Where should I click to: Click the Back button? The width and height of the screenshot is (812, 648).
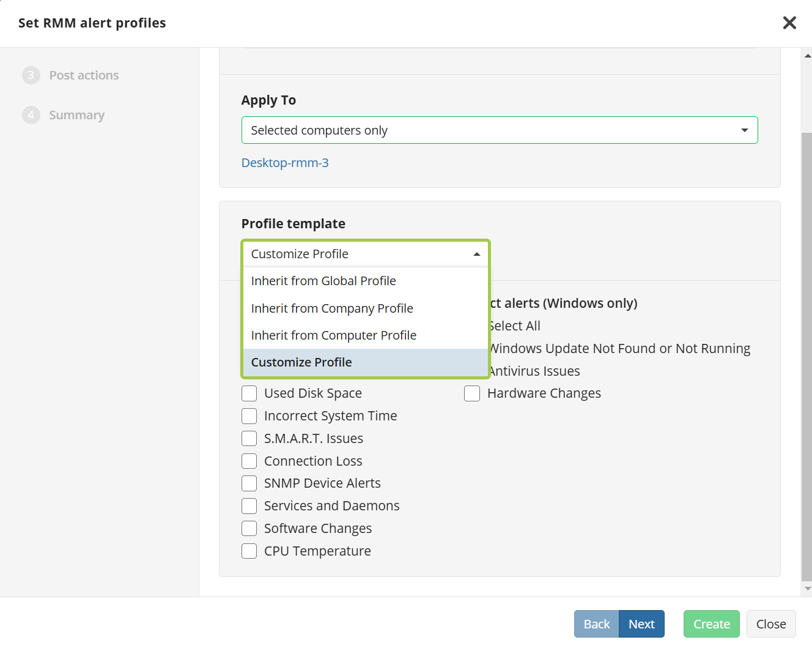coord(596,624)
